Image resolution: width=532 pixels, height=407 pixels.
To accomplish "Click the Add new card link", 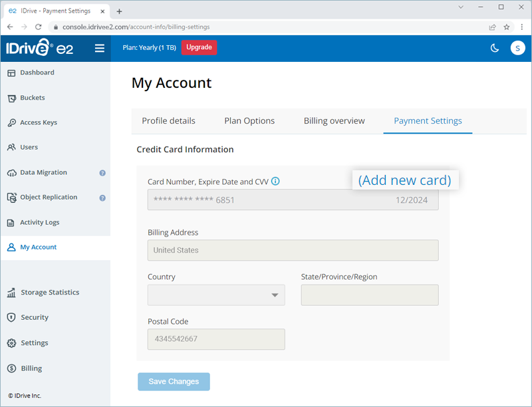I will pyautogui.click(x=404, y=180).
